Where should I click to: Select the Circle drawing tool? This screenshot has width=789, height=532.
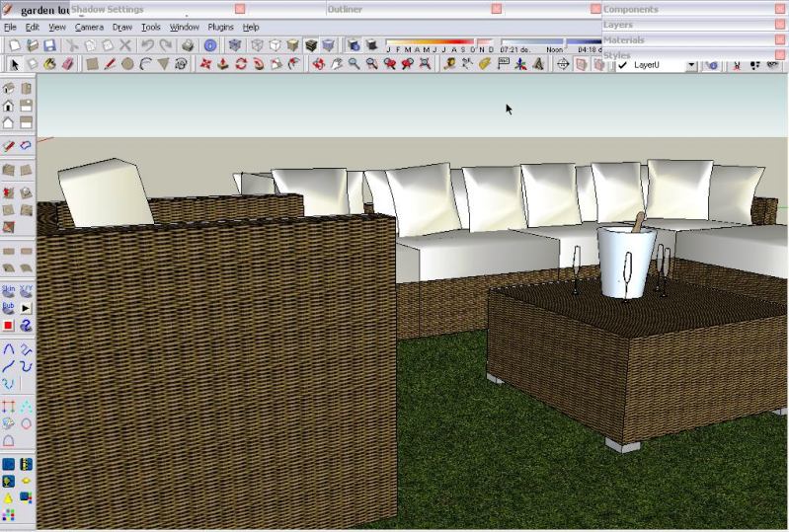coord(127,64)
